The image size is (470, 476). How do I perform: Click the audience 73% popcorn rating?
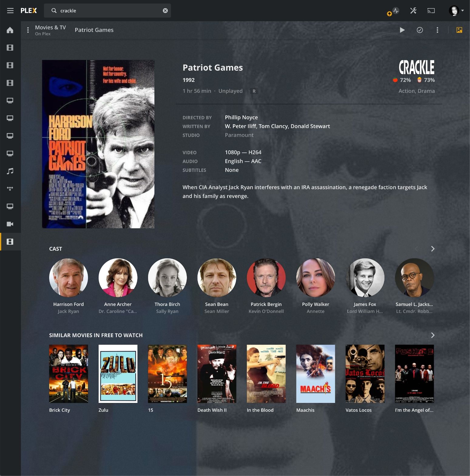tap(426, 80)
